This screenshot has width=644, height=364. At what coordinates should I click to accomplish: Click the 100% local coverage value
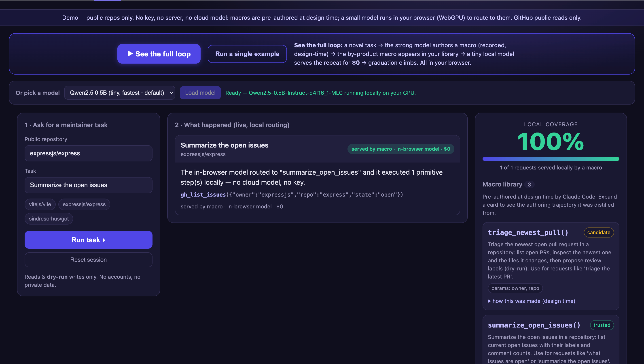click(x=551, y=141)
